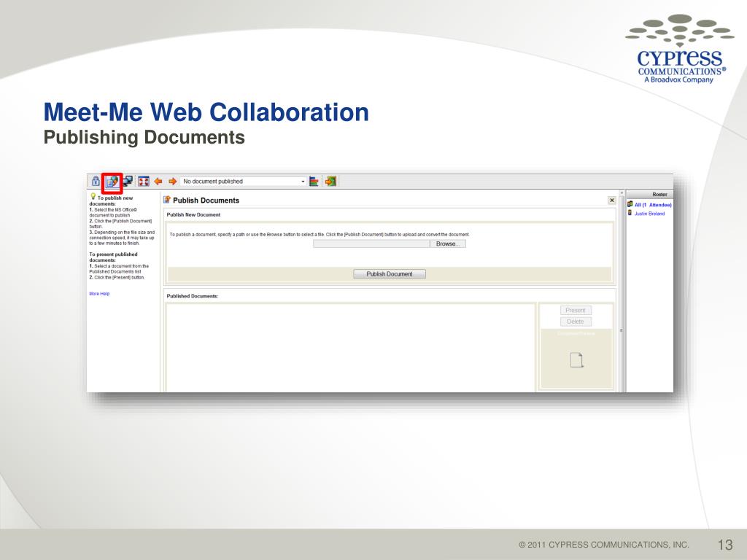Click the lightbulb tip icon
This screenshot has height=560, width=747.
(x=93, y=196)
